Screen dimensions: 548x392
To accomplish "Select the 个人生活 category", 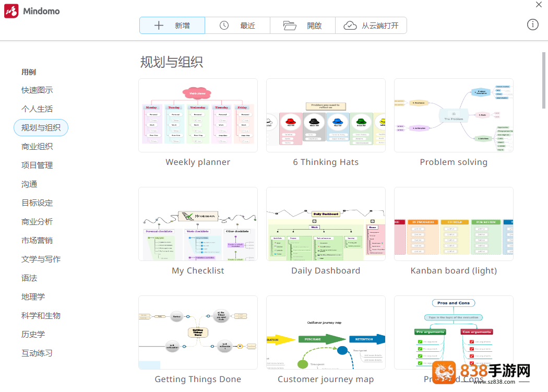I will pyautogui.click(x=37, y=109).
